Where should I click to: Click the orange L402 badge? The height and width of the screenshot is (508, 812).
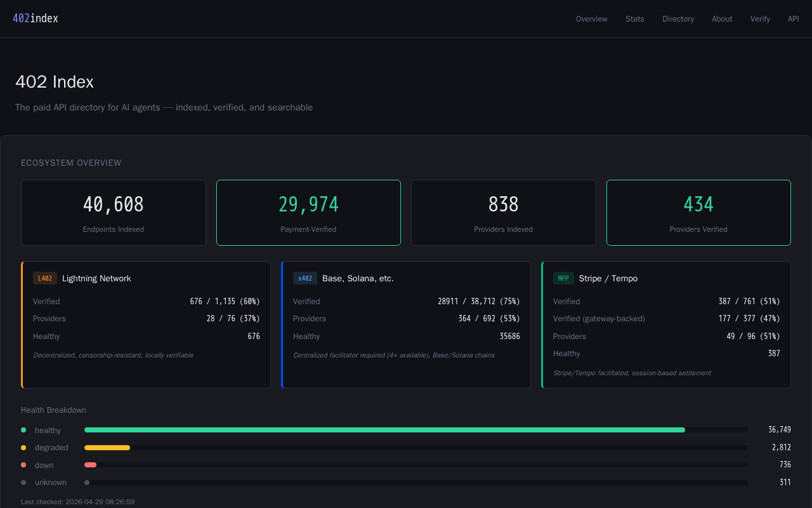(45, 278)
